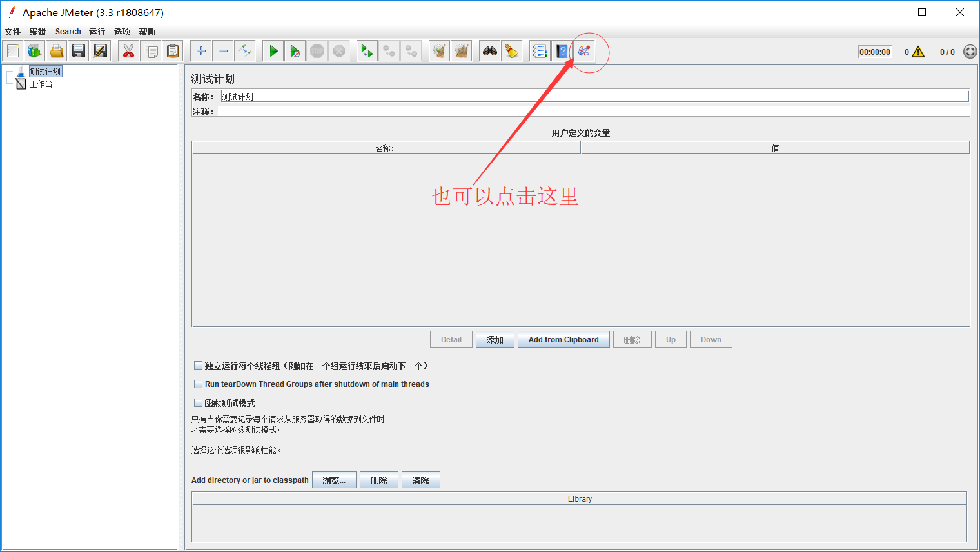The width and height of the screenshot is (980, 552).
Task: Click the 添加 button to add variable
Action: 495,340
